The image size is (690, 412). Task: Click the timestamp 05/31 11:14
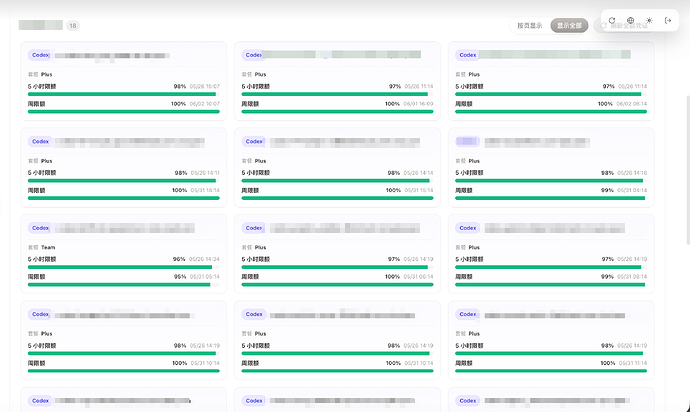point(633,363)
